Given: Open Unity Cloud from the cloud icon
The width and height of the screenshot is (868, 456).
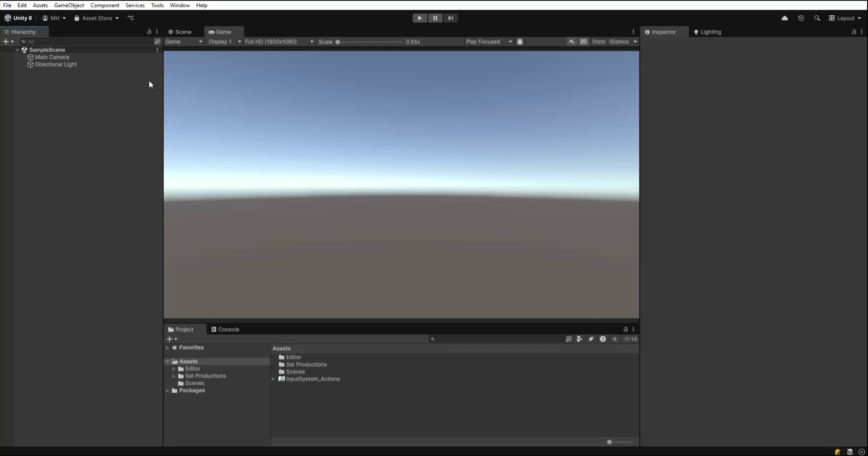Looking at the screenshot, I should tap(785, 18).
